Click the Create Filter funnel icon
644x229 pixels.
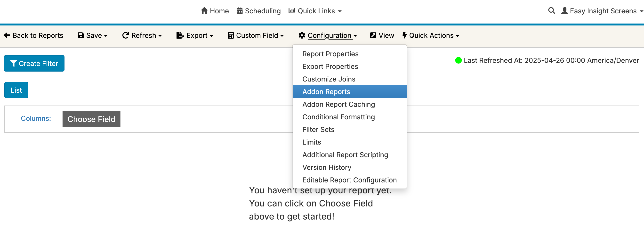pos(14,63)
